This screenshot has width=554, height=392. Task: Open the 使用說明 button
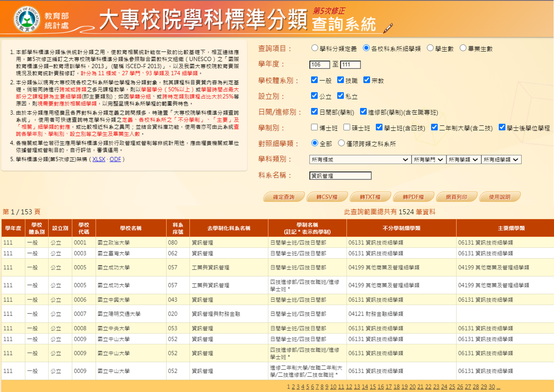500,197
